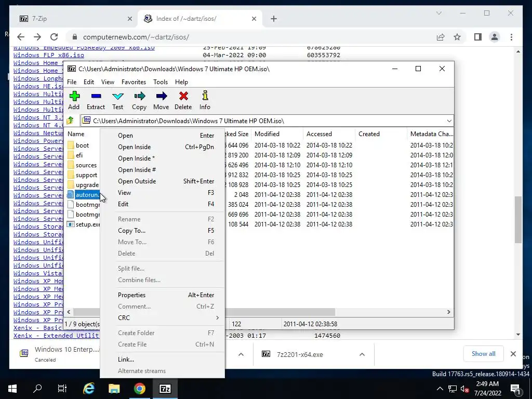Show hidden system tray icons
This screenshot has width=532, height=399.
(x=440, y=389)
